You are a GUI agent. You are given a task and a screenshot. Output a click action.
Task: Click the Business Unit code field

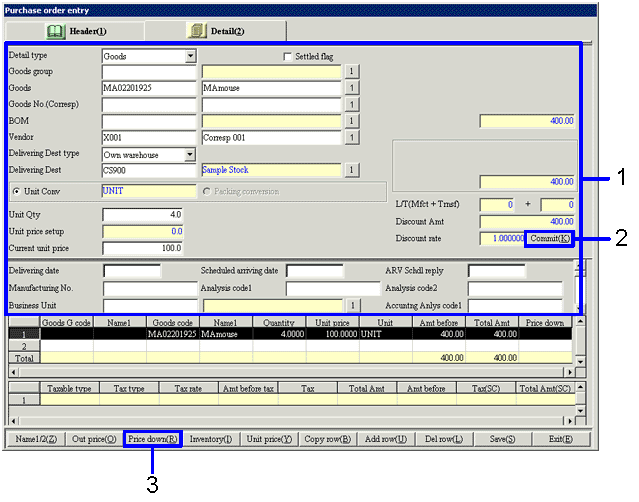(150, 305)
